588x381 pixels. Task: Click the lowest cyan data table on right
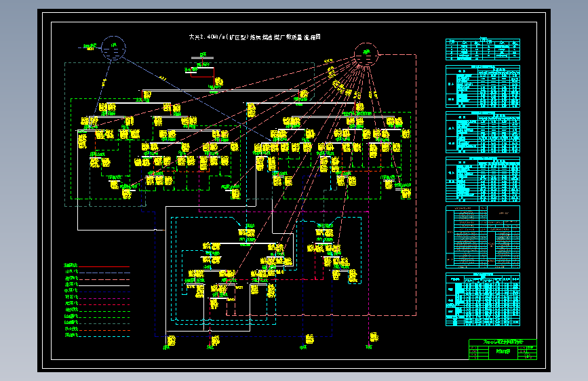click(x=483, y=299)
